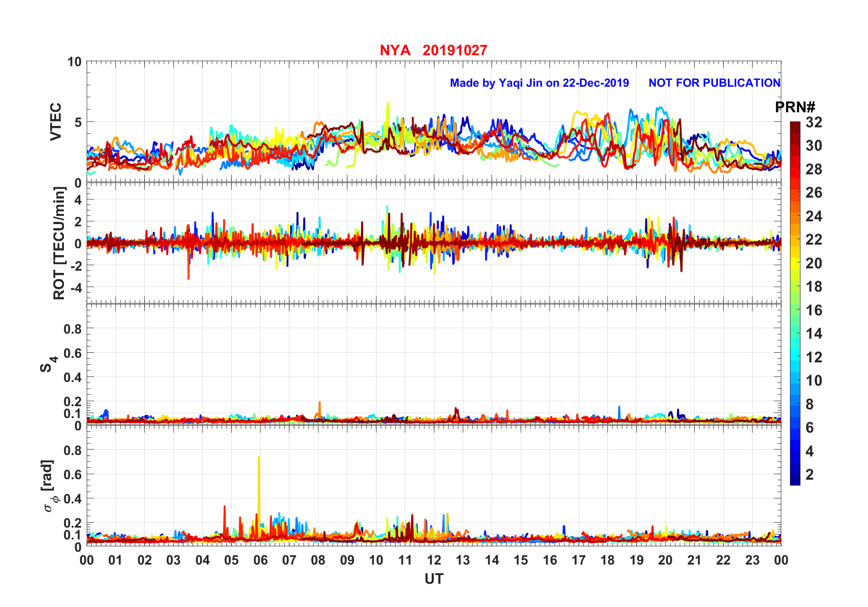Click the x-axis tick label '12'
The image size is (868, 607).
tap(434, 560)
